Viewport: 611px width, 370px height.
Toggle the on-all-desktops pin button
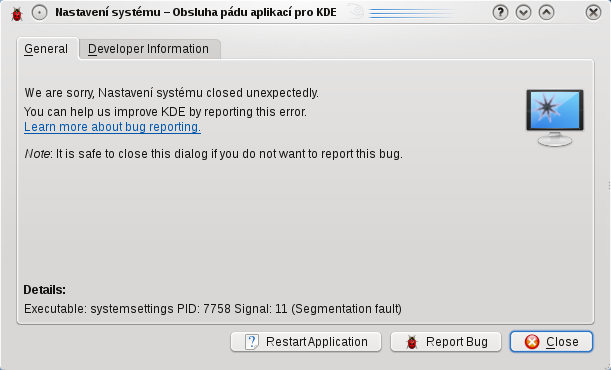(x=39, y=12)
